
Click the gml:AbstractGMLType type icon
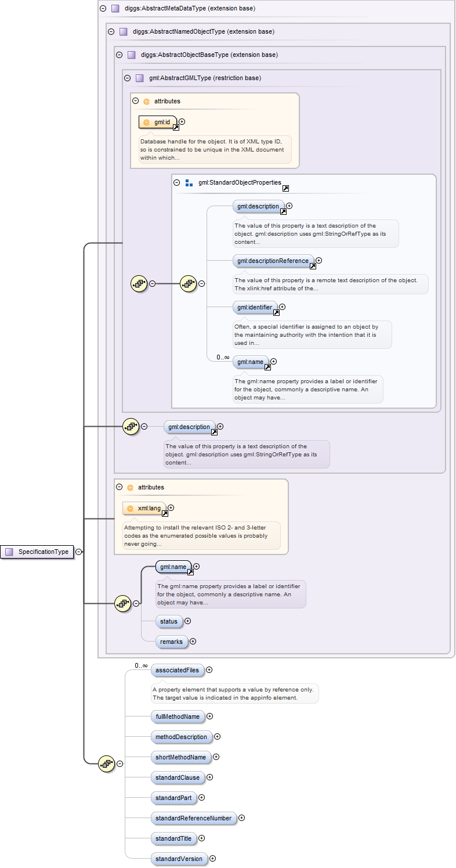click(x=139, y=78)
